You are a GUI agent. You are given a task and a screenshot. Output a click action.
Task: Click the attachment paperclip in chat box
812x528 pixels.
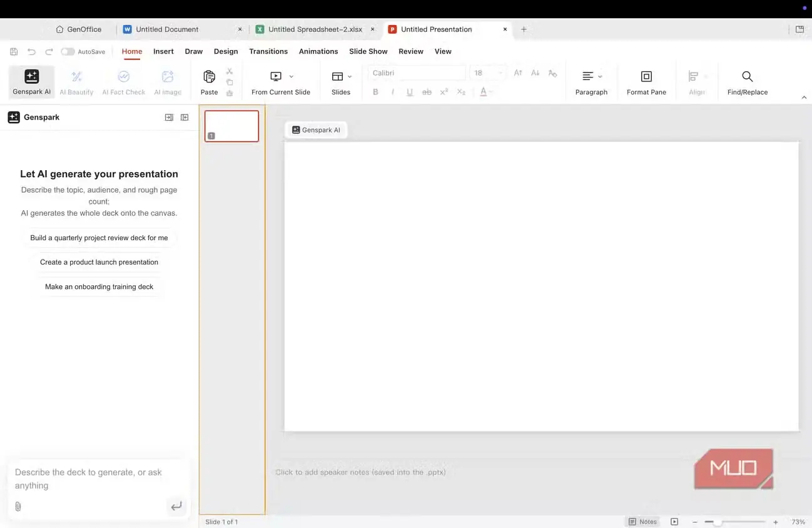coord(18,506)
